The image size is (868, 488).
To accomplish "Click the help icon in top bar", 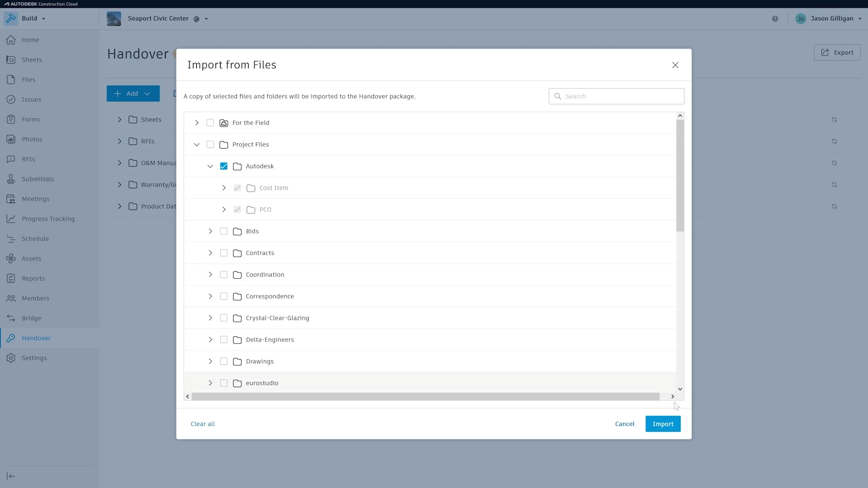I will [x=775, y=19].
